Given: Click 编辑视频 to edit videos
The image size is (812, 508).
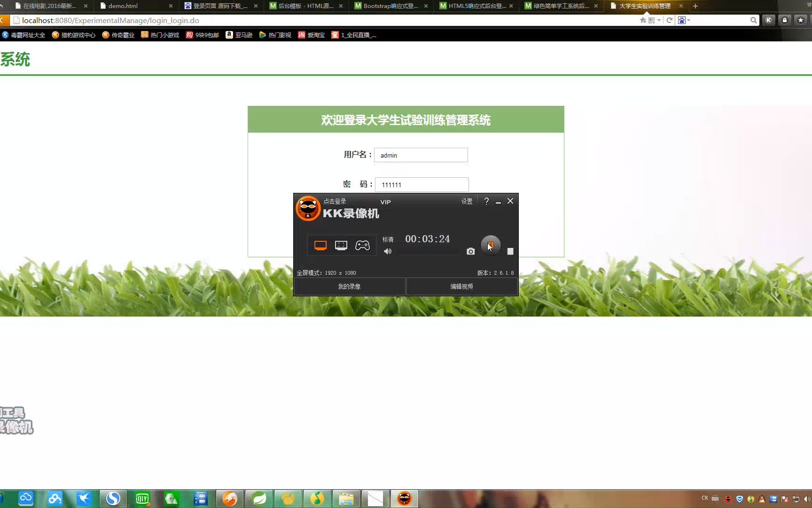Looking at the screenshot, I should tap(461, 286).
